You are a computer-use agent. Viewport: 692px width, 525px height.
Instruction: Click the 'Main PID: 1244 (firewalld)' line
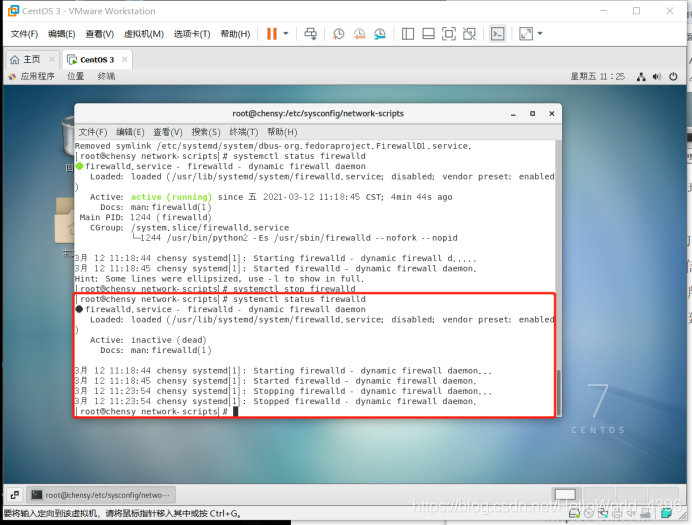[x=146, y=218]
